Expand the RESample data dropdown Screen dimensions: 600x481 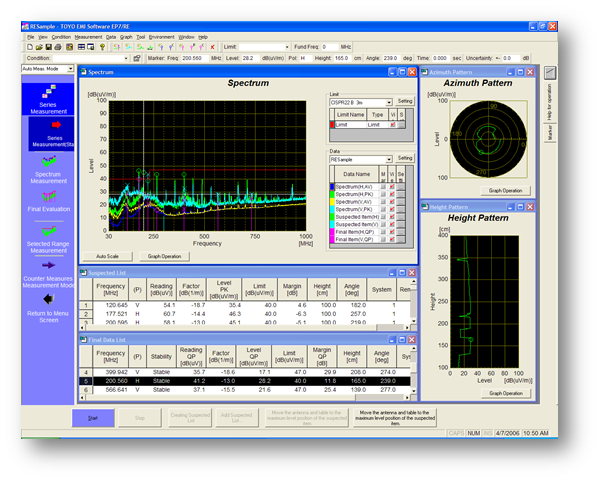389,159
